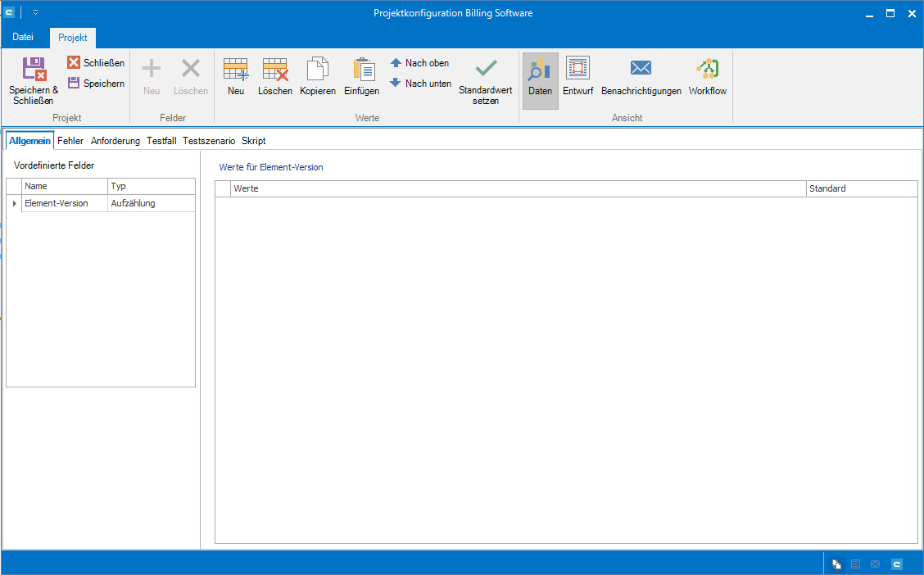Screen dimensions: 924x575
Task: Set default with Standardwert setzen
Action: coord(485,80)
